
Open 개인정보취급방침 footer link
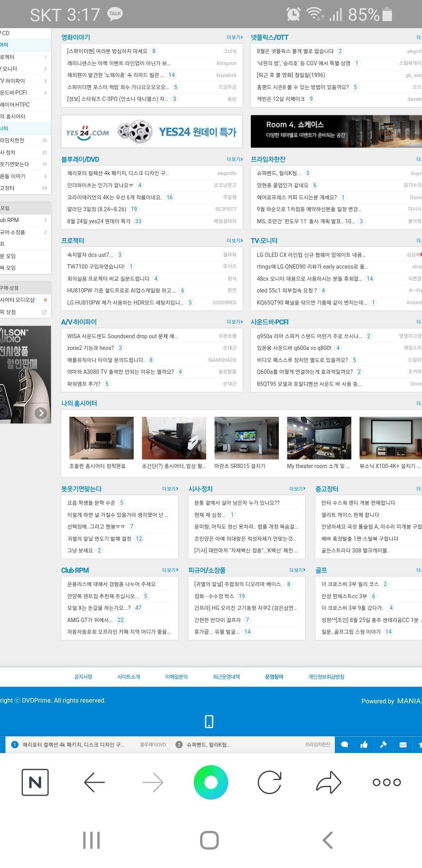point(326,677)
